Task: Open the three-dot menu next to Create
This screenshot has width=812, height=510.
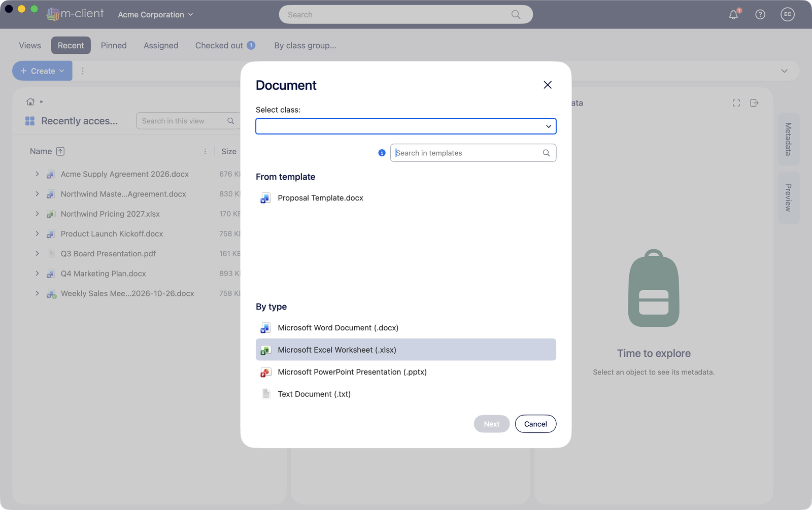Action: point(83,71)
